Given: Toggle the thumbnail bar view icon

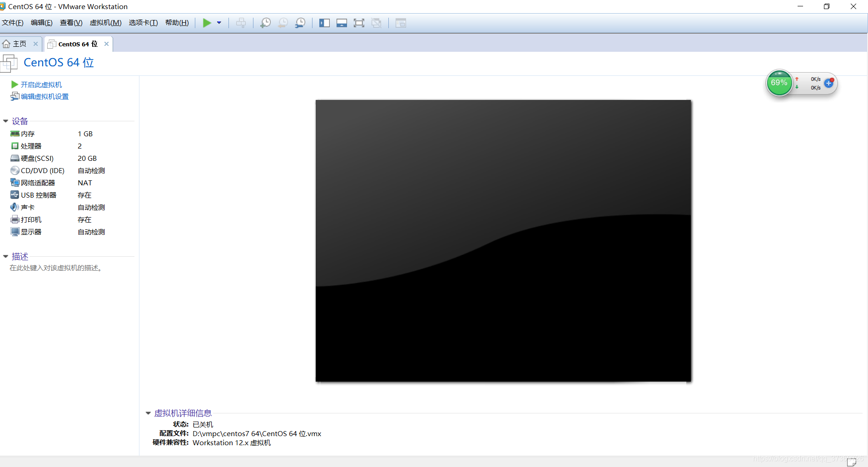Looking at the screenshot, I should pyautogui.click(x=342, y=23).
